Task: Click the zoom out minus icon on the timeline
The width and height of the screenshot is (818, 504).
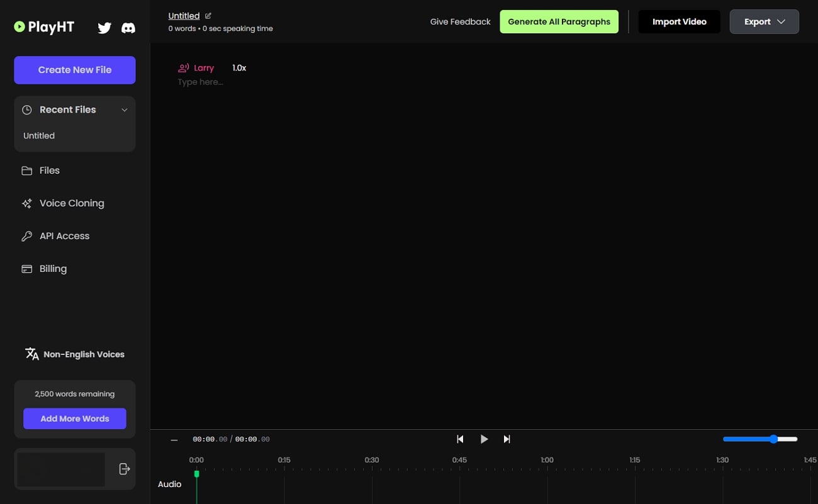Action: [x=174, y=439]
